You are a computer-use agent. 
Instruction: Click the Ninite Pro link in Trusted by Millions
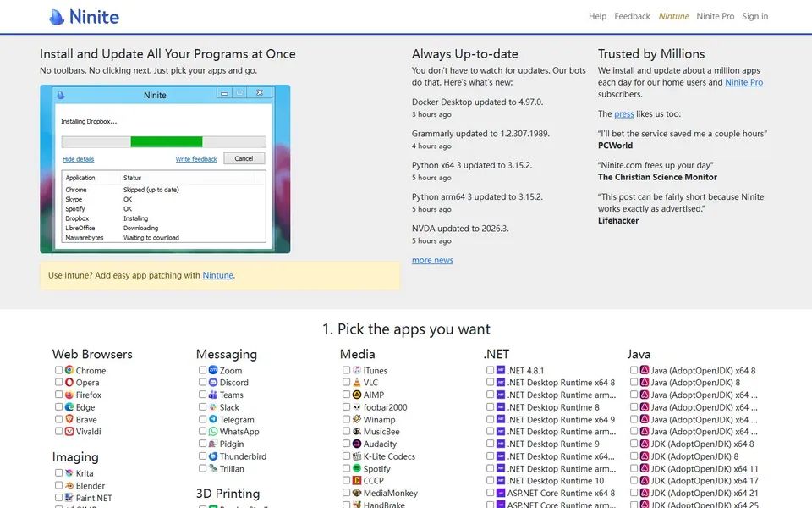click(743, 82)
